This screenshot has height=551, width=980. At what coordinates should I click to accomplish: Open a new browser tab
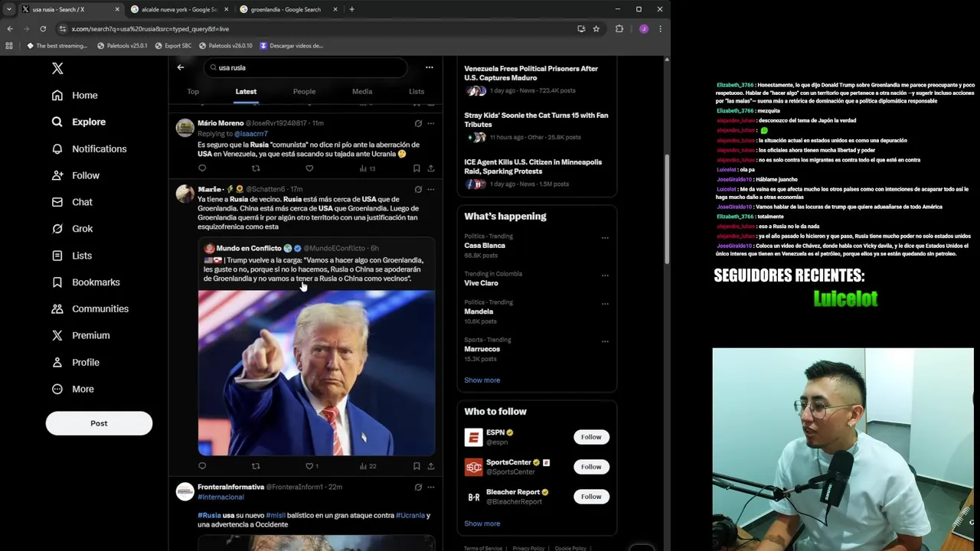coord(351,9)
